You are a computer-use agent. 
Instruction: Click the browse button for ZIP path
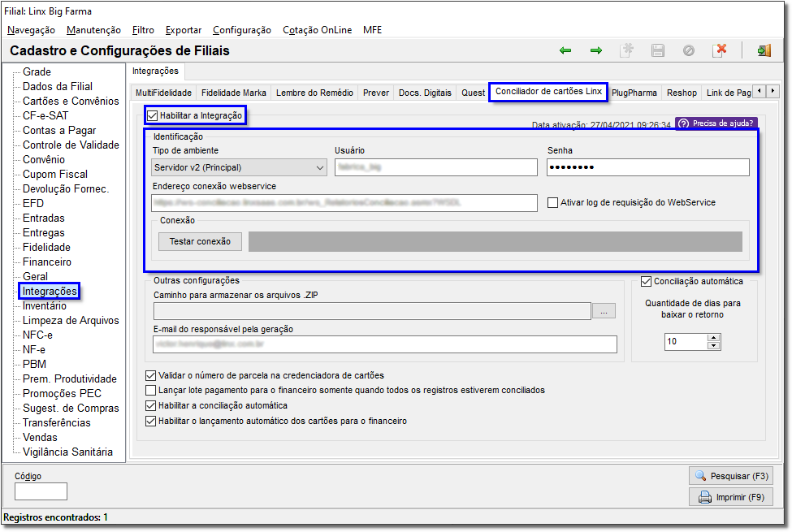[x=604, y=311]
